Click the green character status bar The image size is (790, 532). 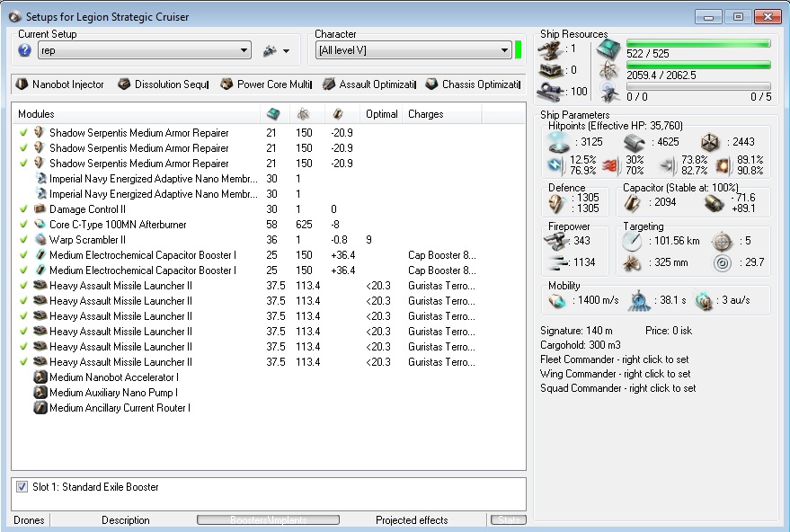click(x=519, y=50)
